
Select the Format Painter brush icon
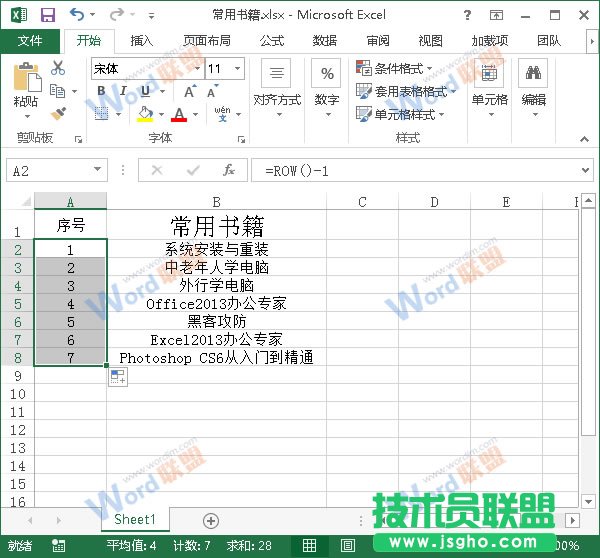(x=58, y=113)
